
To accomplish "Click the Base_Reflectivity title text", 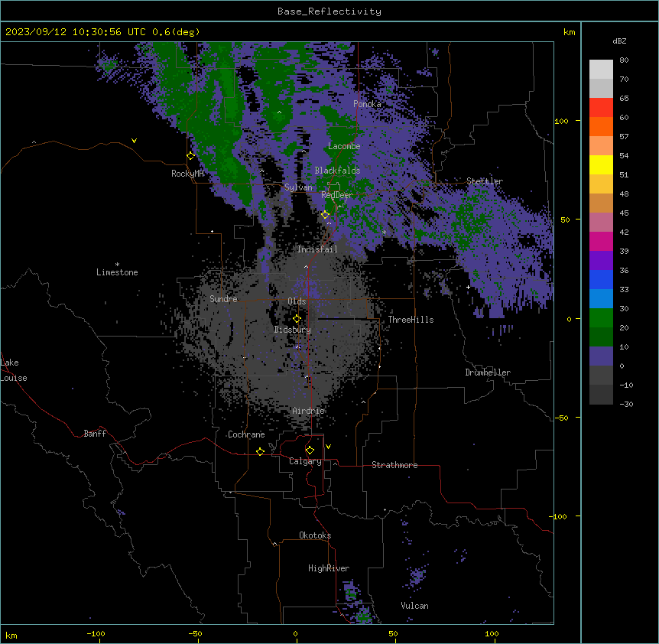I will [x=329, y=11].
